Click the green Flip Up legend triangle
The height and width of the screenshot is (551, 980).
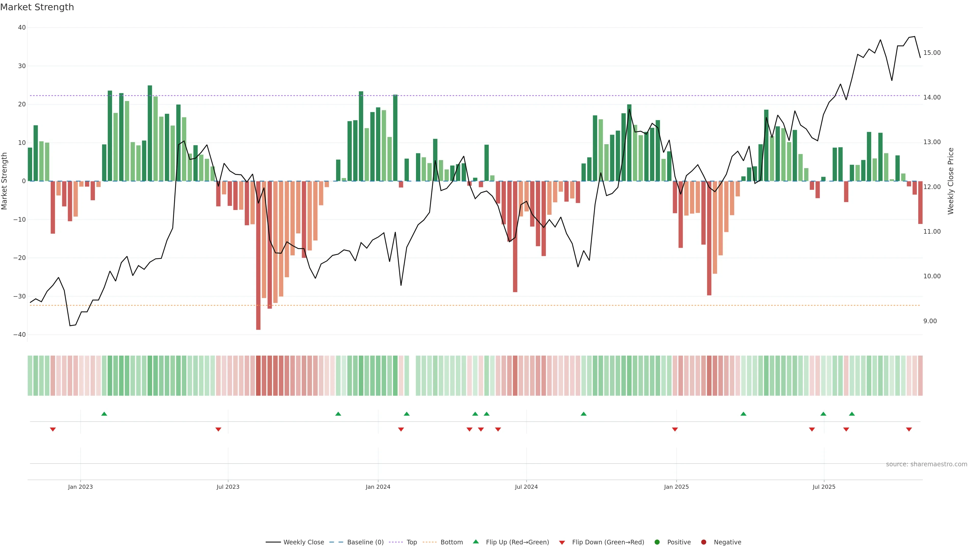(475, 542)
